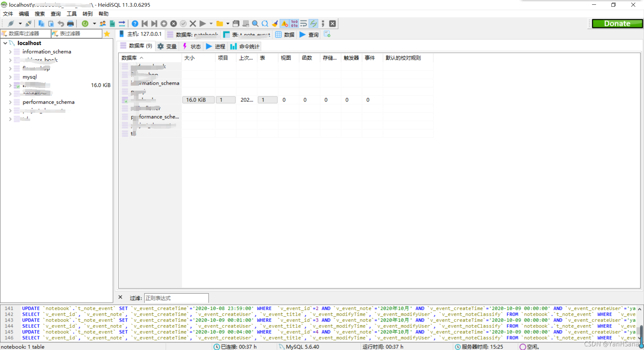This screenshot has width=644, height=350.
Task: Load SQL file with folder icon
Action: [x=220, y=24]
